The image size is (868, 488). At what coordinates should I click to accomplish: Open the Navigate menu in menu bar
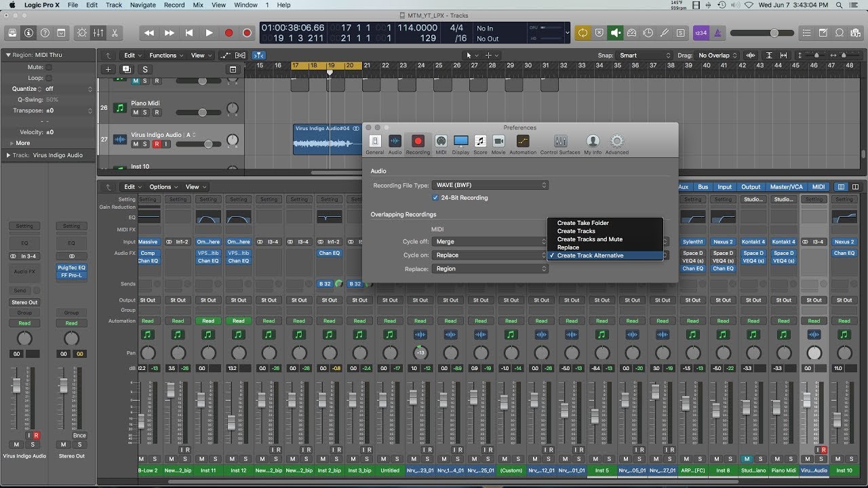(142, 5)
